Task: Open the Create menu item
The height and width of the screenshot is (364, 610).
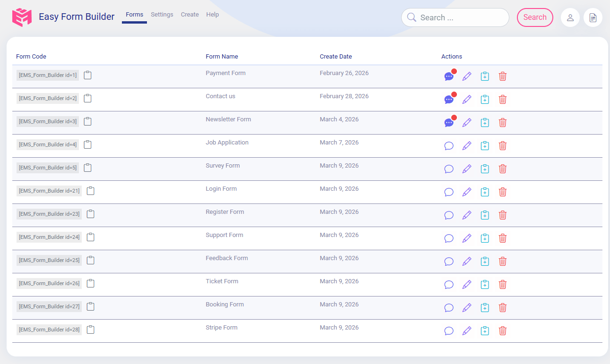Action: (x=189, y=15)
